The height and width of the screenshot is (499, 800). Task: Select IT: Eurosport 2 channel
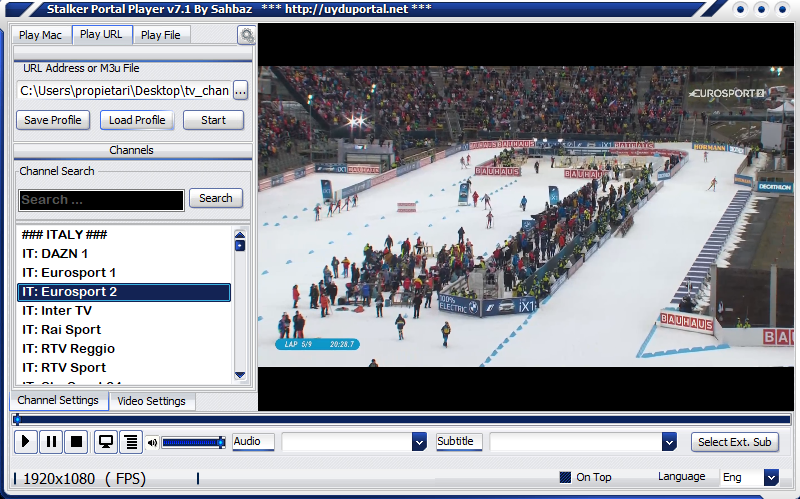coord(124,292)
